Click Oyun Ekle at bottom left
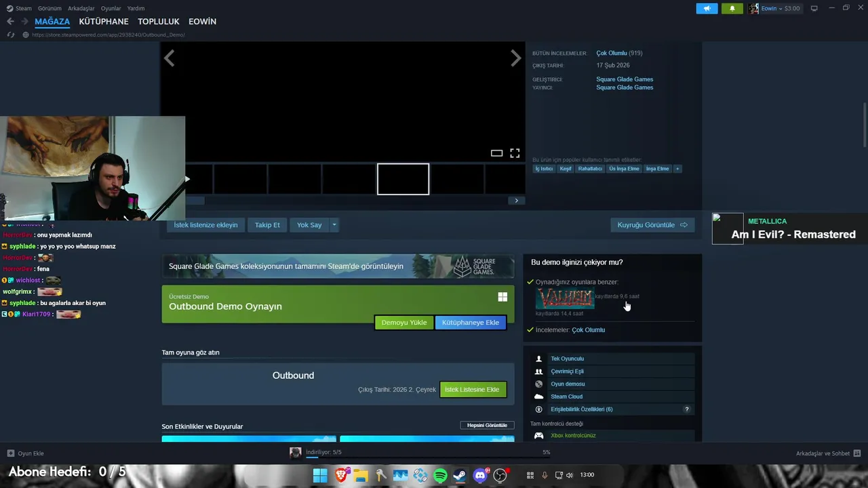 (x=26, y=453)
